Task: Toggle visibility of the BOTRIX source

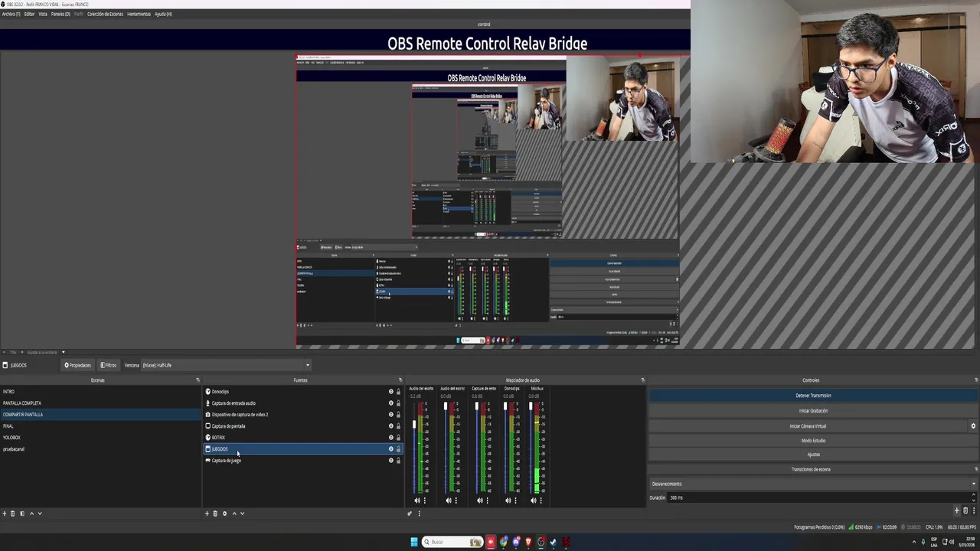Action: click(390, 438)
